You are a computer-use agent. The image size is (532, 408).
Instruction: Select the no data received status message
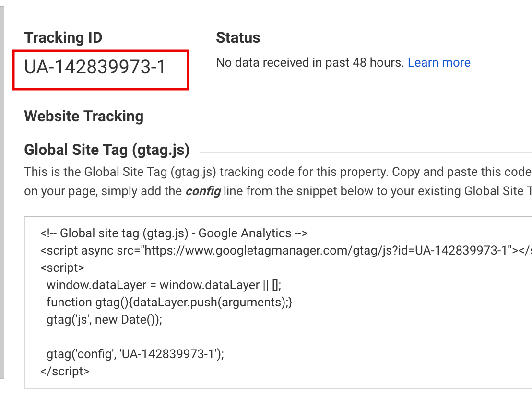pyautogui.click(x=309, y=62)
